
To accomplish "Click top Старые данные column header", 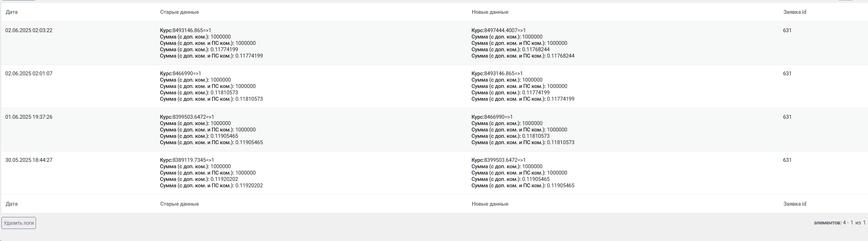I will pos(179,12).
